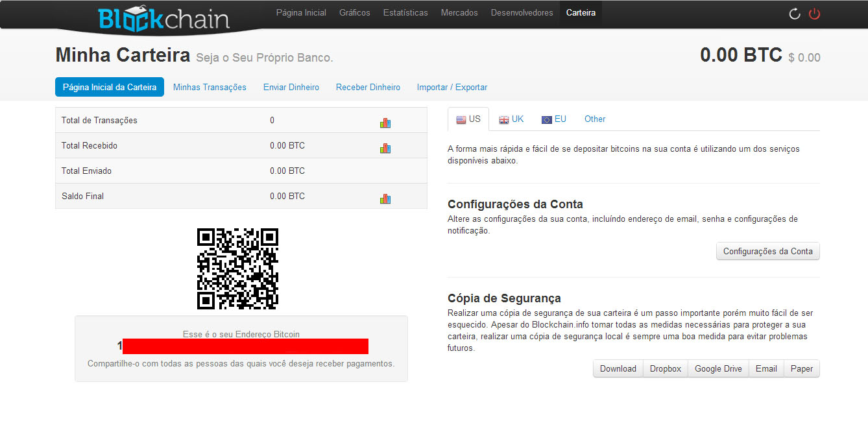Switch to Enviar Dinheiro tab

(291, 87)
